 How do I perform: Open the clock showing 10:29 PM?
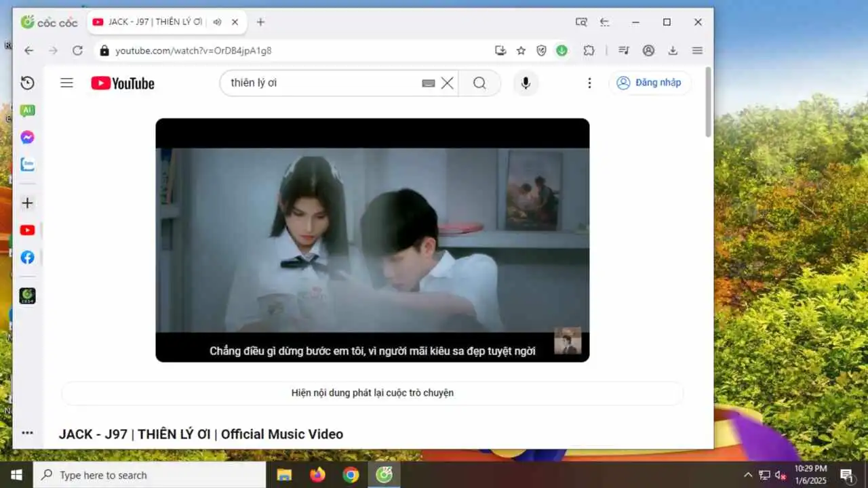point(811,474)
